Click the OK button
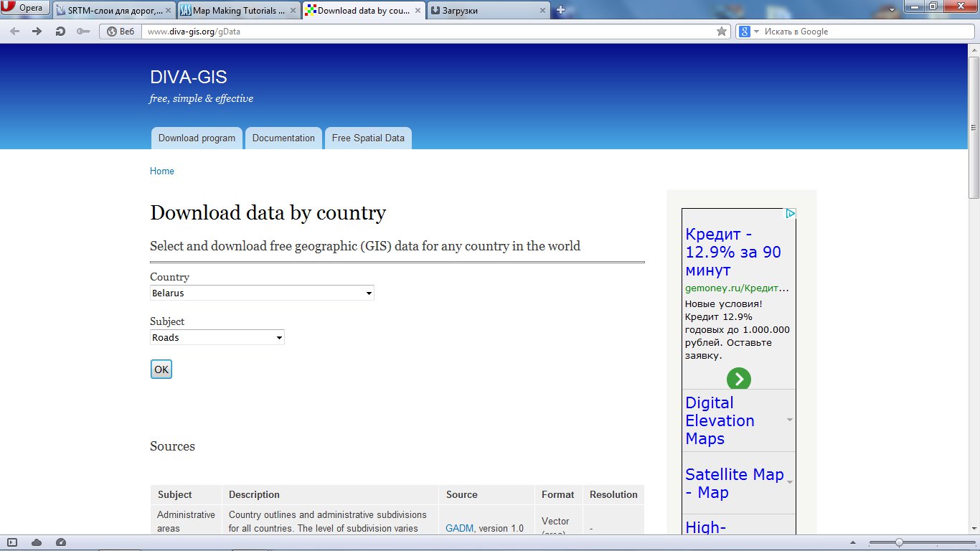This screenshot has width=980, height=551. [x=161, y=369]
